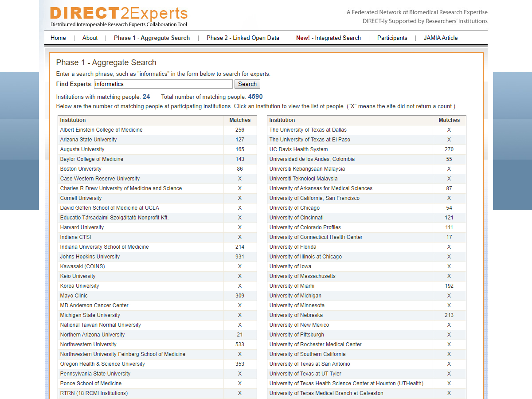Open Phase 1 - Aggregate Search tab
This screenshot has height=399, width=532.
(152, 38)
